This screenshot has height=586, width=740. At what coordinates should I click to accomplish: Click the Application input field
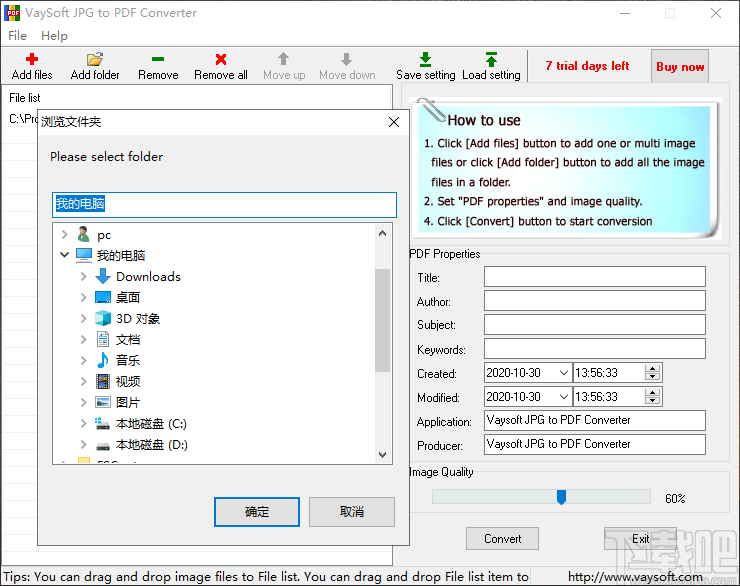coord(595,420)
